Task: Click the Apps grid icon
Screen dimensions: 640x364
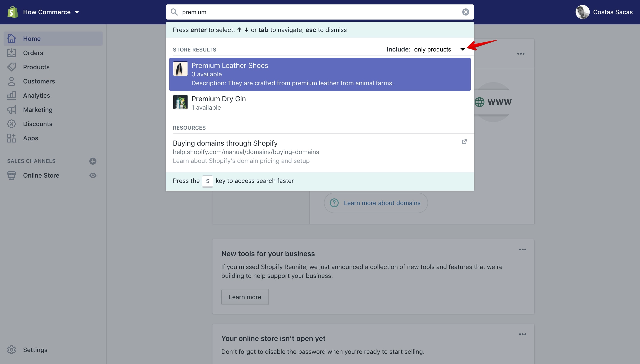Action: [x=12, y=138]
